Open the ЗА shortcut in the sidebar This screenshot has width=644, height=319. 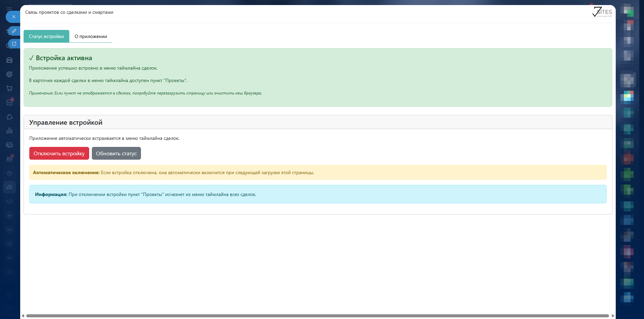[x=9, y=215]
